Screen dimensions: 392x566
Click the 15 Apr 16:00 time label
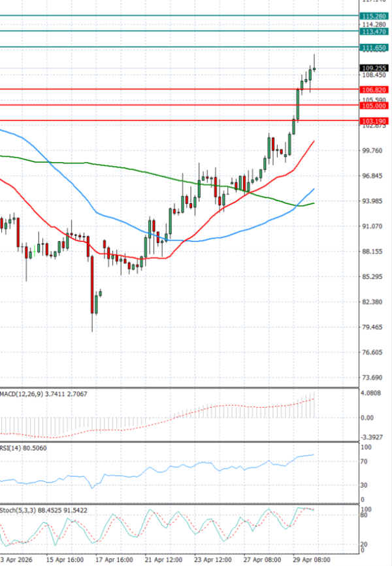point(63,559)
